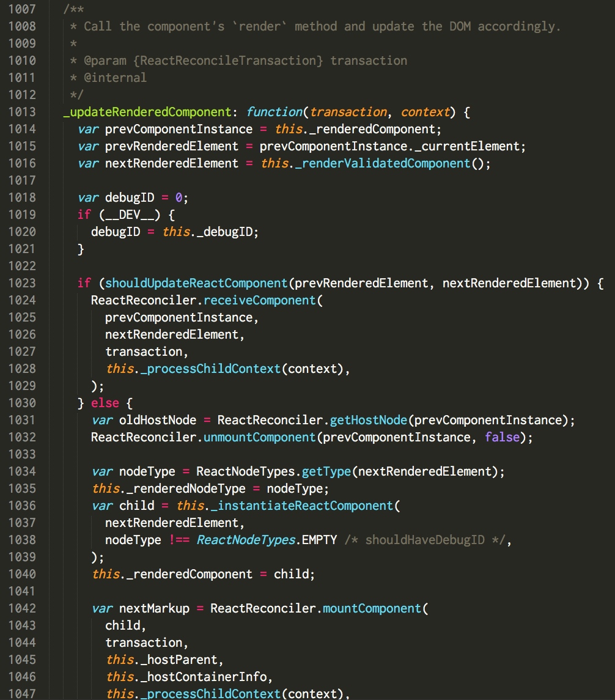615x700 pixels.
Task: Click "prevRenderedElement" declaration on line 1015
Action: (x=172, y=147)
